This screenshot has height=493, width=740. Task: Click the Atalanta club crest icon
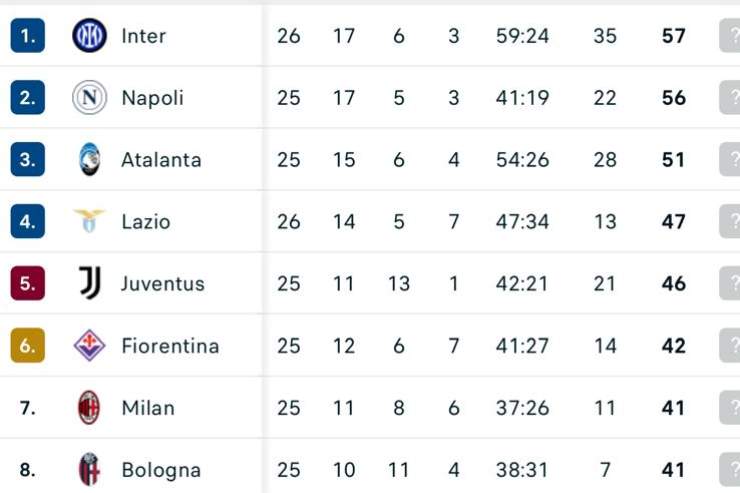pos(89,160)
